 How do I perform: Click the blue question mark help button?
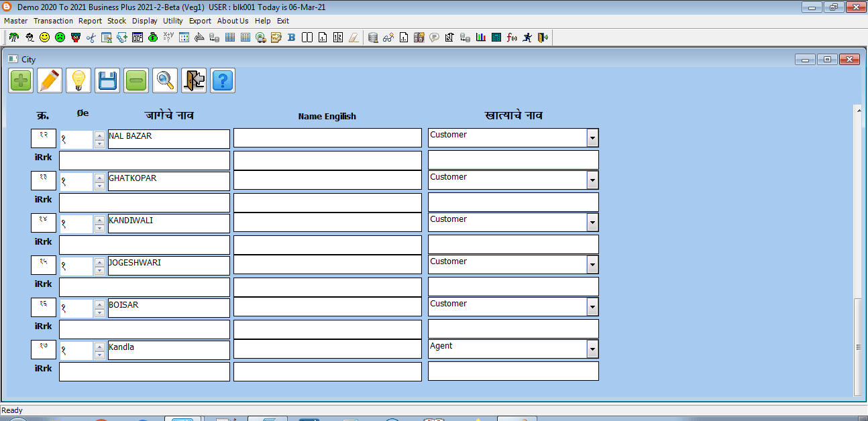click(223, 81)
